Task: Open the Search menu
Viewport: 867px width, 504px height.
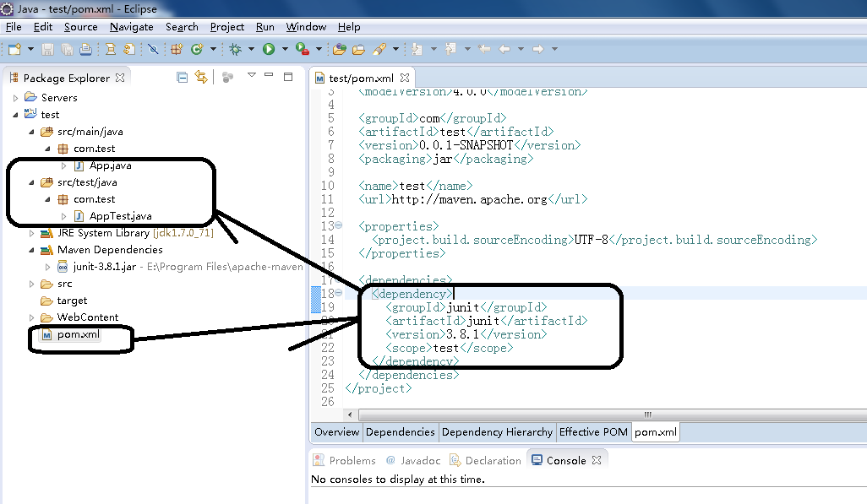Action: (x=182, y=27)
